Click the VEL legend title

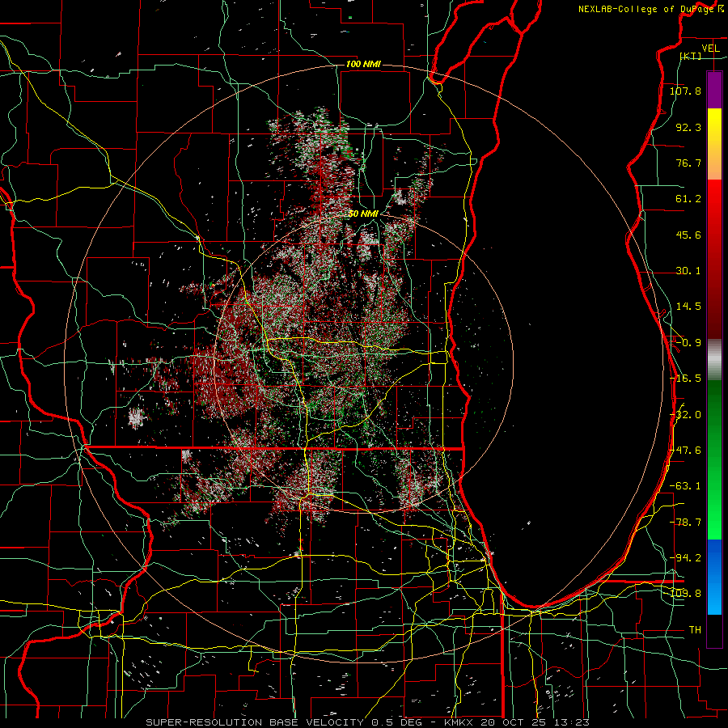710,49
